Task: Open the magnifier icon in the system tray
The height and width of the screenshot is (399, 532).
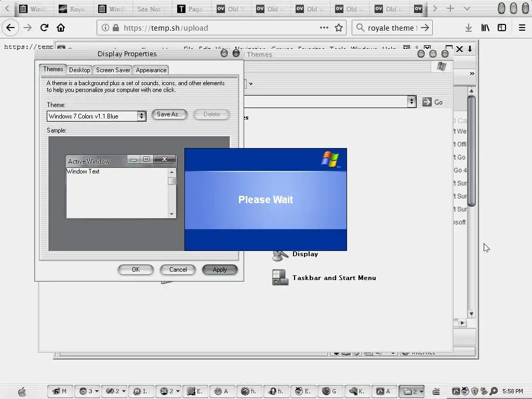Action: 494,391
